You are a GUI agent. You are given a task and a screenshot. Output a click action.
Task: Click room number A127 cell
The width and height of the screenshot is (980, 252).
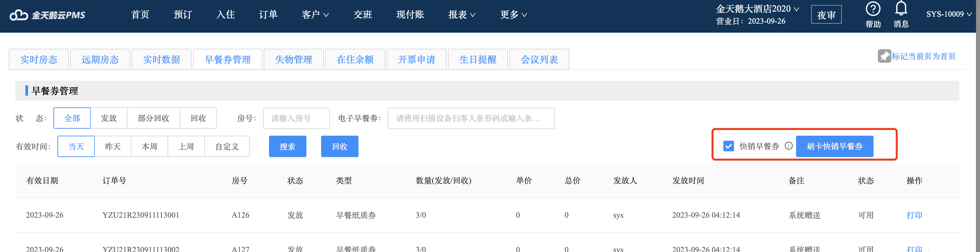[240, 249]
